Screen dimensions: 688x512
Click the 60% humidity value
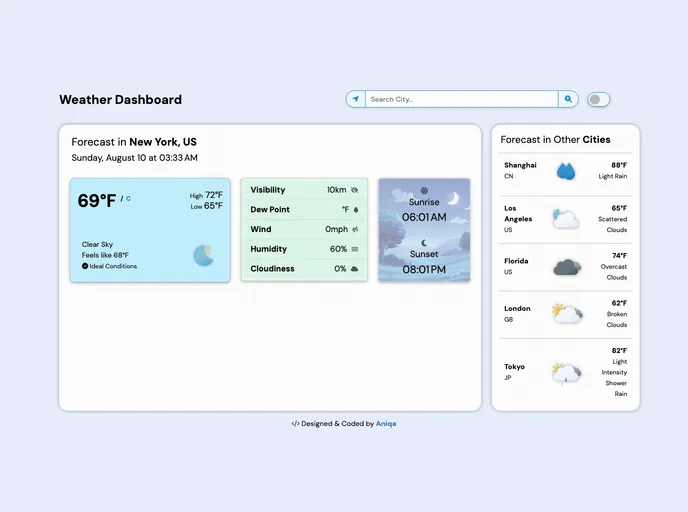pyautogui.click(x=338, y=249)
